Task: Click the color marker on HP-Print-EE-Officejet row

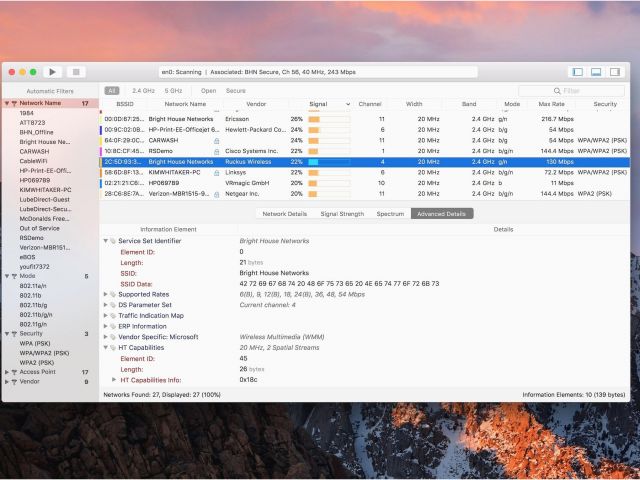Action: click(x=101, y=130)
